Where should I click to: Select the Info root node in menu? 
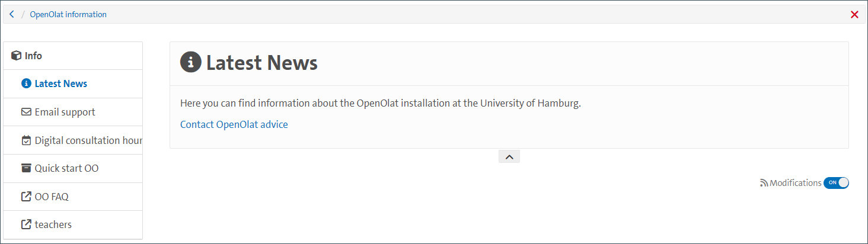point(33,56)
